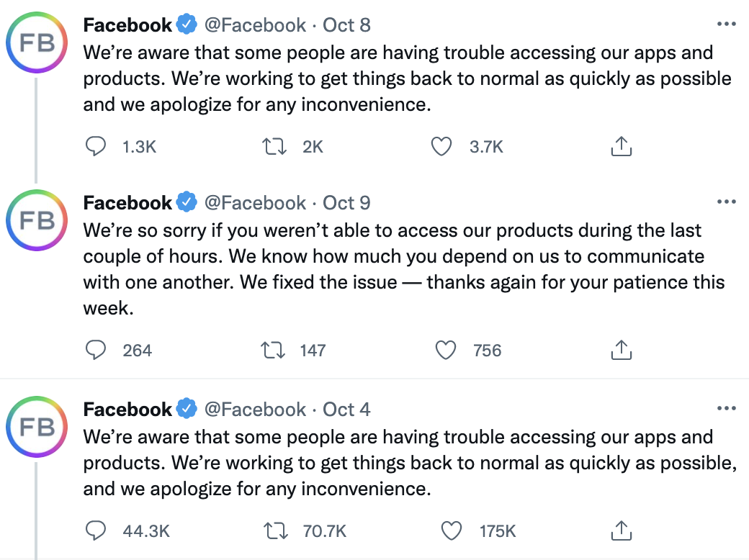Viewport: 749px width, 560px height.
Task: Click the reply bubble on the Oct 4 tweet
Action: 96,530
